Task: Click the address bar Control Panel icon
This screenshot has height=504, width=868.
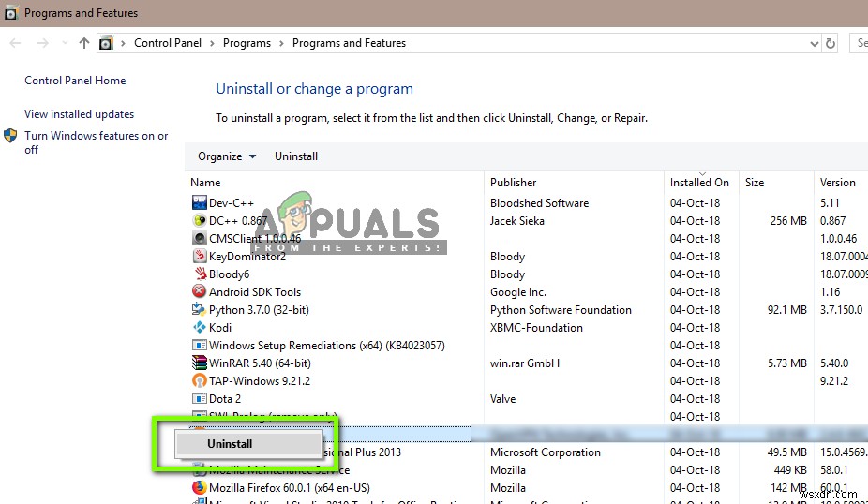Action: click(x=106, y=42)
